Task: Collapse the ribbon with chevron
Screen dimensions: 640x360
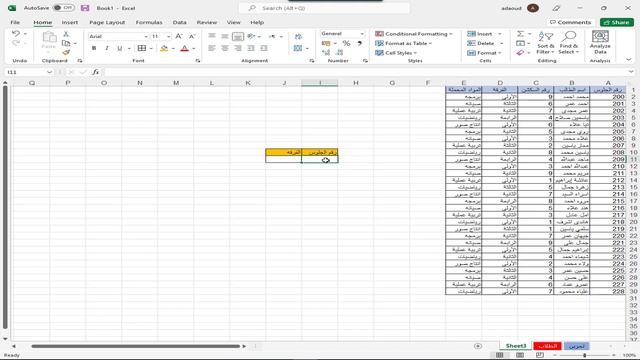Action: coord(629,60)
